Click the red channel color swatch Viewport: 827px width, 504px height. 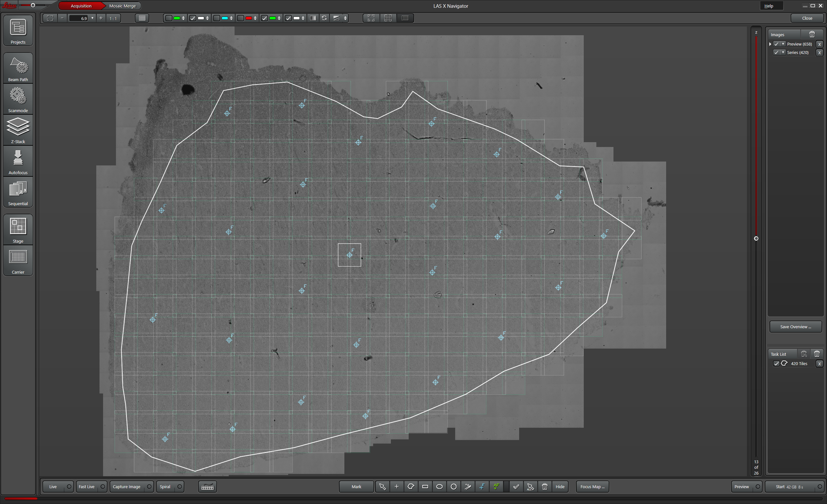[249, 18]
